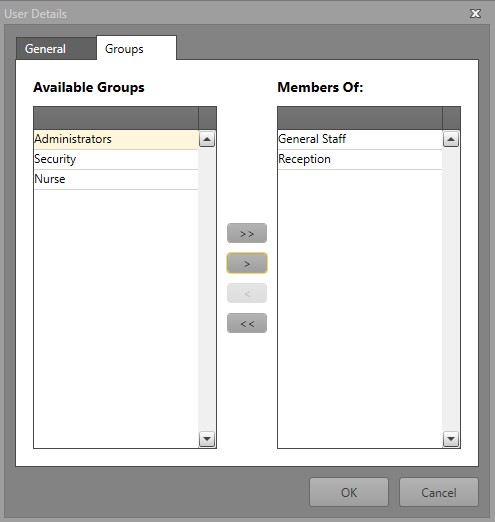
Task: Confirm changes with the OK button
Action: pyautogui.click(x=349, y=492)
